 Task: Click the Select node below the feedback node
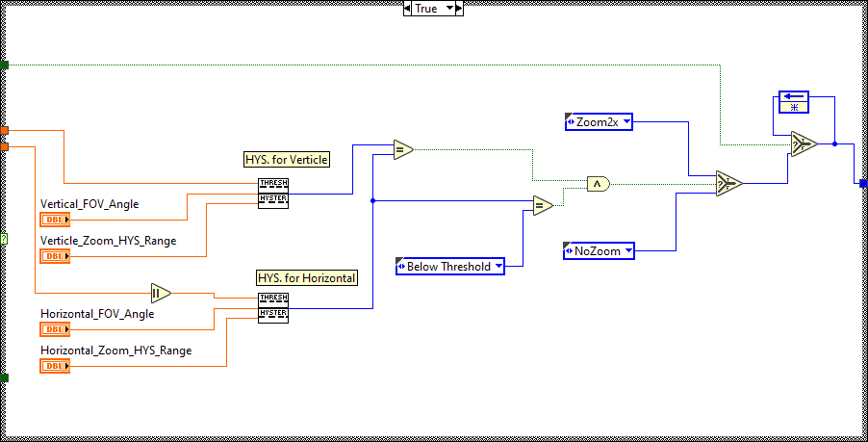(x=803, y=143)
